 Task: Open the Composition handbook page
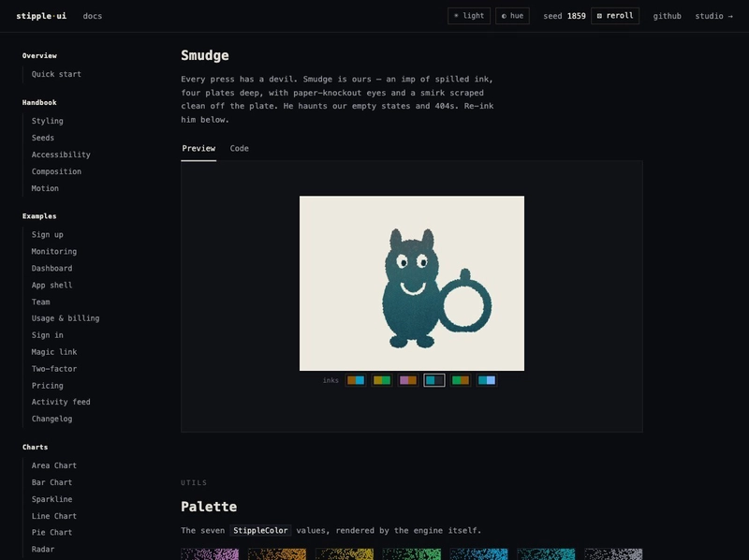56,171
